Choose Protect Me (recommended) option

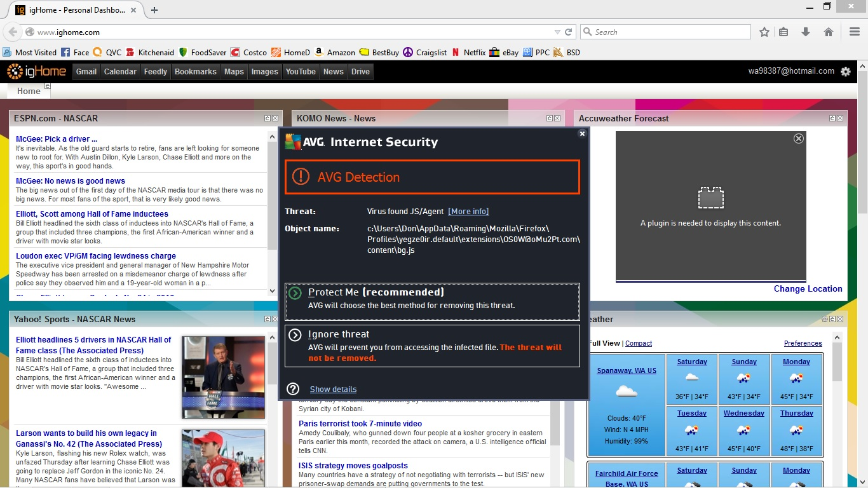[432, 302]
